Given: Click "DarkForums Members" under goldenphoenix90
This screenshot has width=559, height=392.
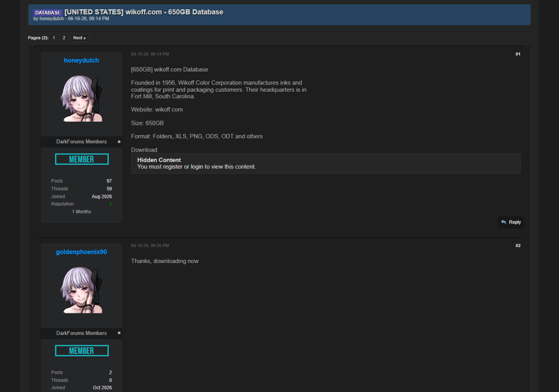Looking at the screenshot, I should pyautogui.click(x=81, y=333).
